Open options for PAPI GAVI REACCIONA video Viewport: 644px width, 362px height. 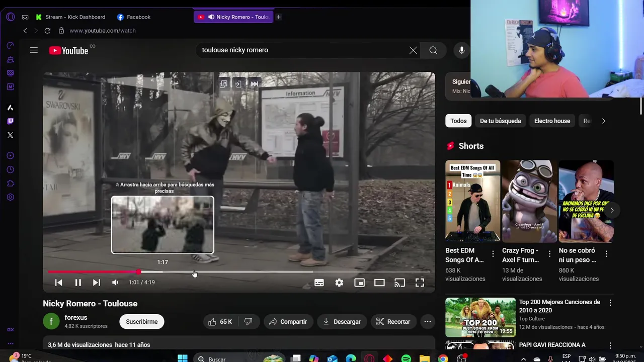tap(610, 346)
